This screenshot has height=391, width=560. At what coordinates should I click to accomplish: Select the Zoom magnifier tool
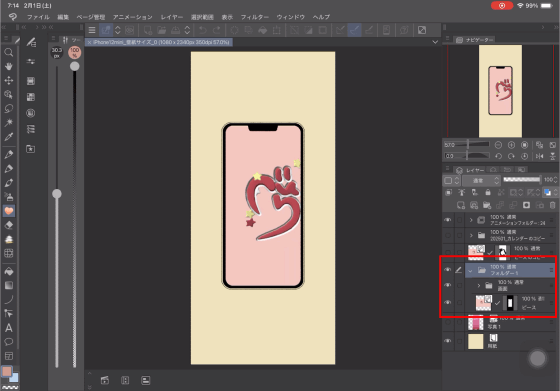(9, 52)
